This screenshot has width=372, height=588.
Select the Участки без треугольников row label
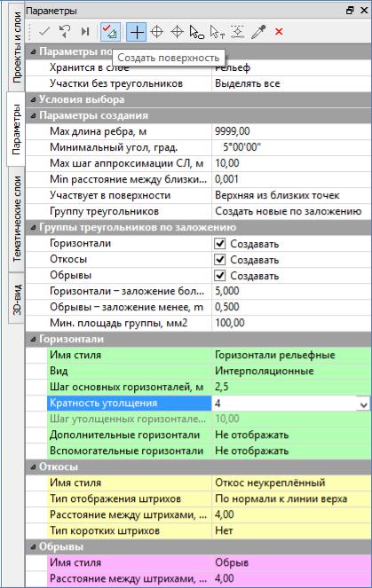click(116, 83)
